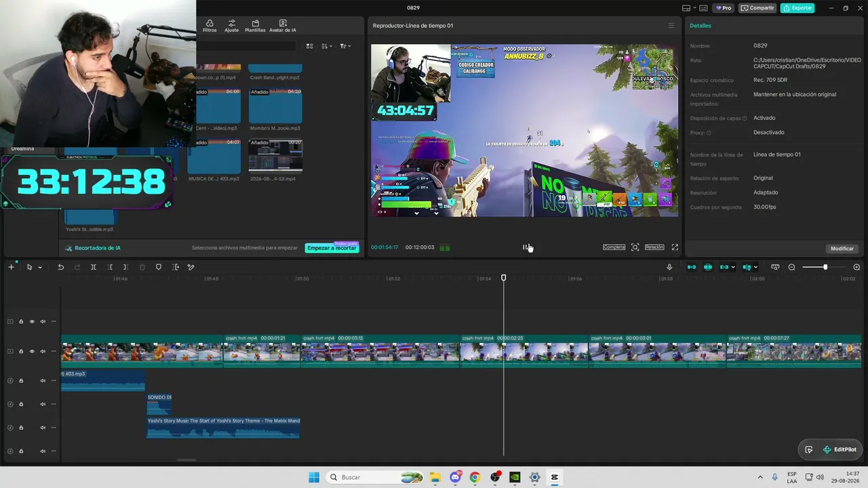Click the timeline fit-to-screen icon
Viewport: 868px width, 488px height.
pyautogui.click(x=775, y=267)
